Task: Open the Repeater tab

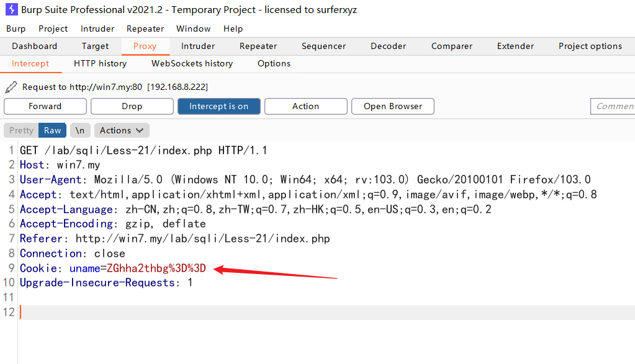Action: click(x=258, y=46)
